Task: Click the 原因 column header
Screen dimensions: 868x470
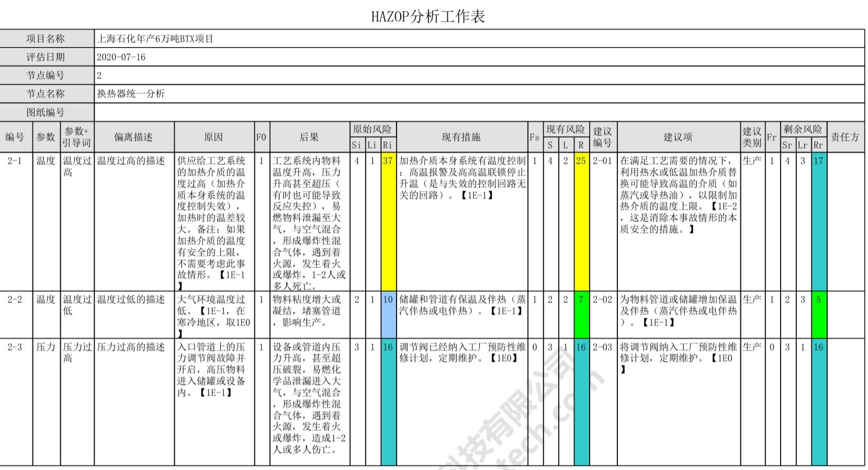Action: (214, 137)
